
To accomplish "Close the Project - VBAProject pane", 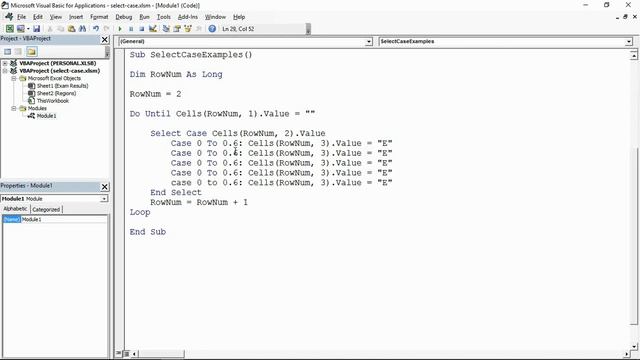I will (x=105, y=39).
